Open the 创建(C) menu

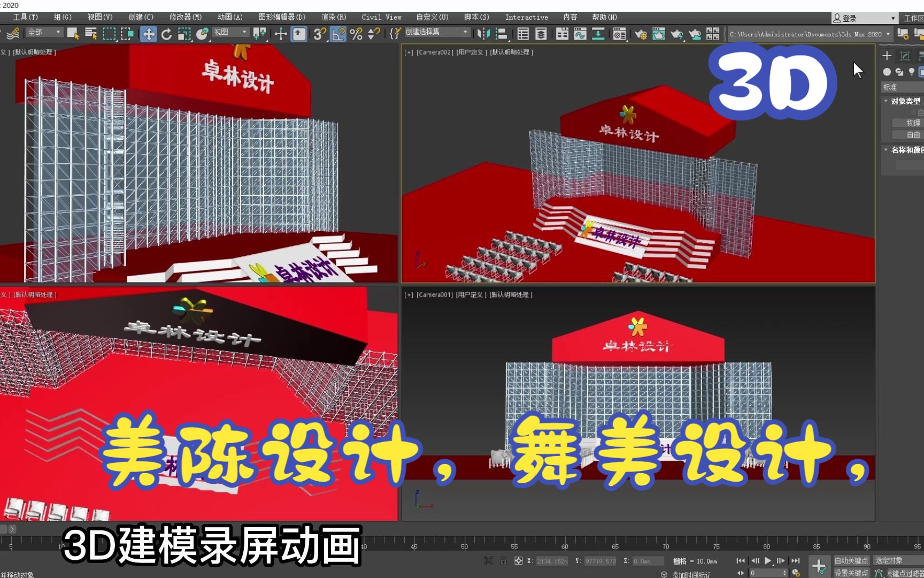click(x=141, y=17)
